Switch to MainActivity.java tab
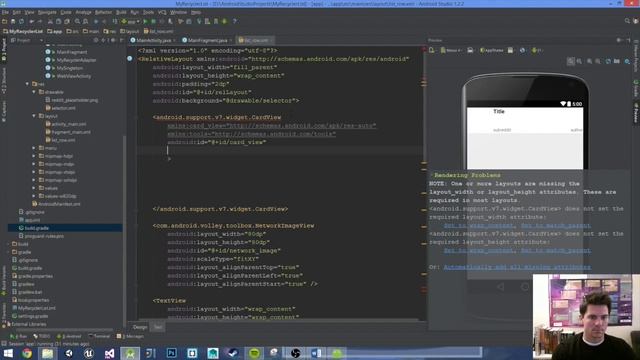The image size is (640, 360). 153,40
